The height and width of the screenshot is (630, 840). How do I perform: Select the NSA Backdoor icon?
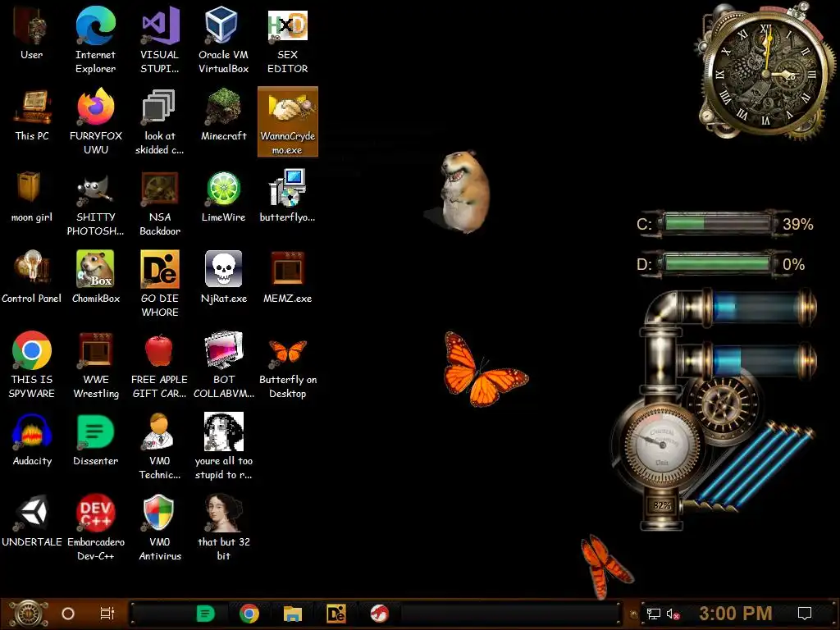(x=160, y=203)
